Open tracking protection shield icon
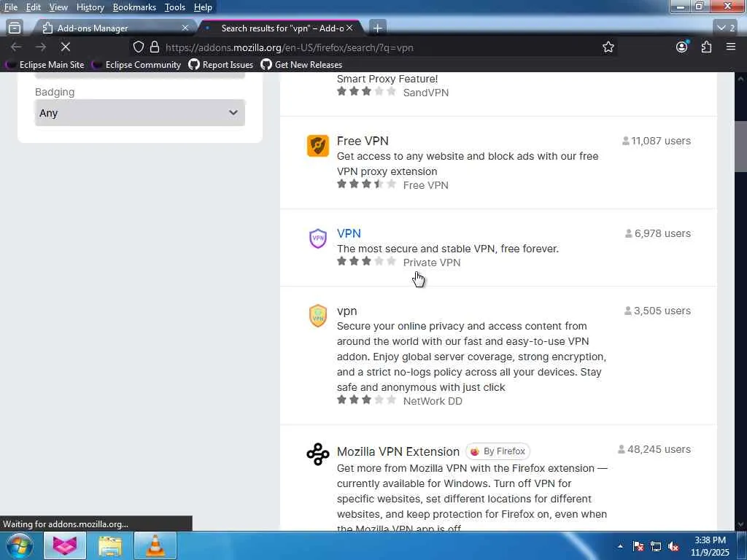The image size is (747, 560). [138, 47]
